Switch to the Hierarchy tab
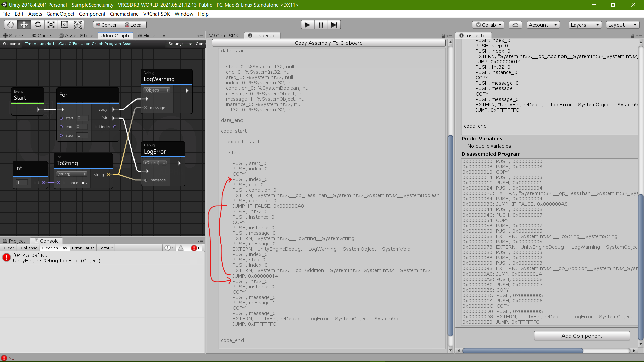This screenshot has width=644, height=362. (151, 35)
